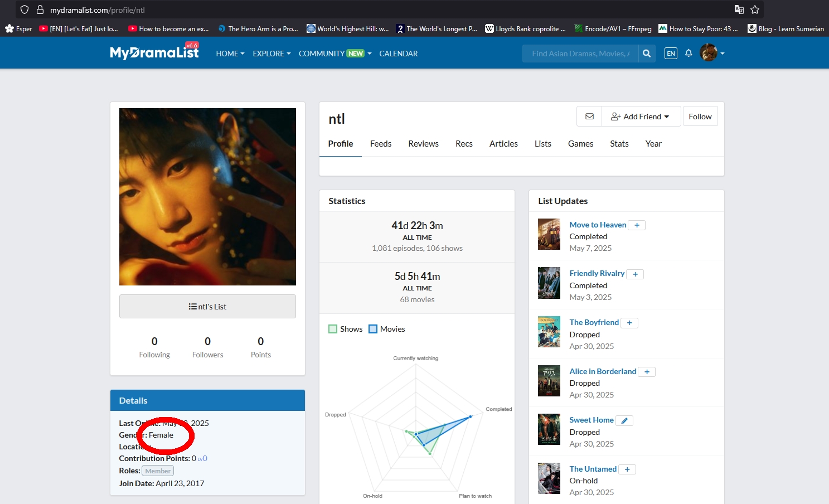This screenshot has width=829, height=504.
Task: Open the Let's Eat YouTube bookmark
Action: 79,28
